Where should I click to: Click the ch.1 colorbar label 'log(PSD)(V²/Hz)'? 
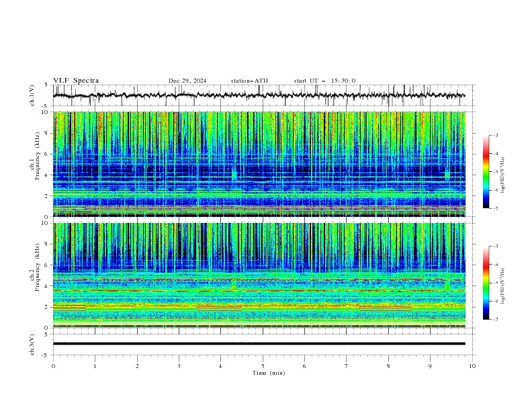(x=503, y=175)
